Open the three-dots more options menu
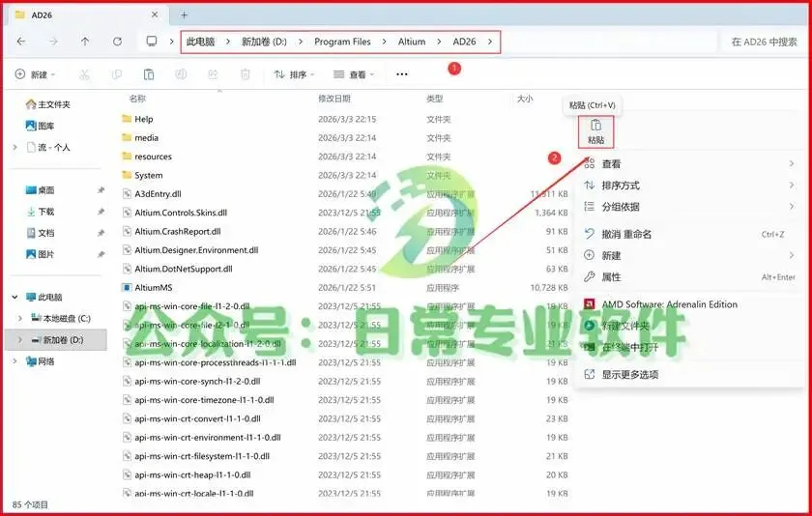The width and height of the screenshot is (812, 516). [402, 74]
